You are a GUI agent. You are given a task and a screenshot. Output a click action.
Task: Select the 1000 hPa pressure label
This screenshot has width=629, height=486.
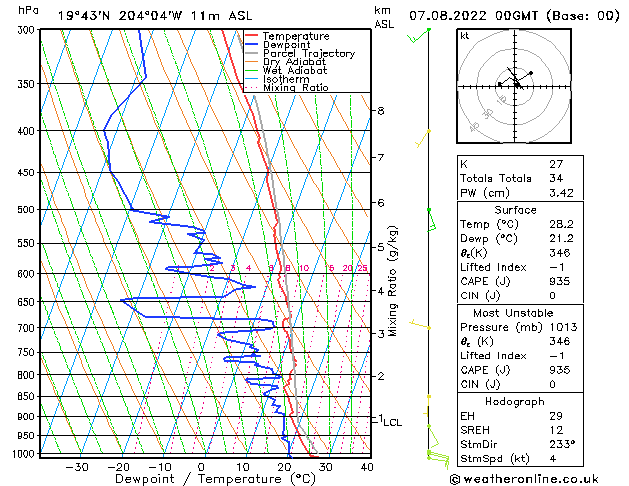[x=25, y=454]
